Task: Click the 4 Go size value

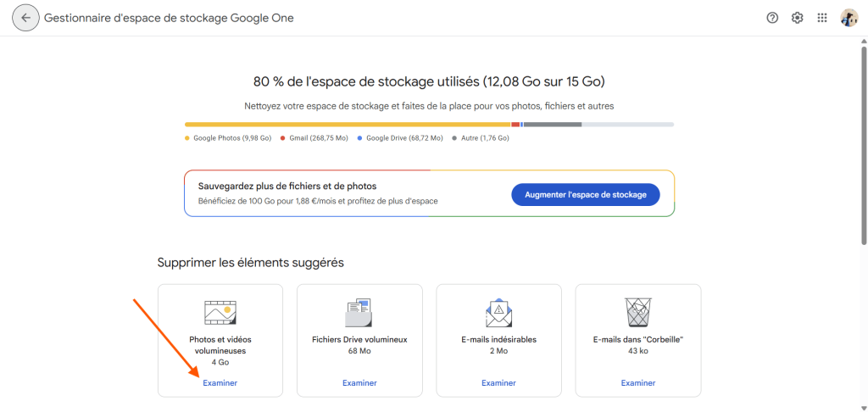Action: point(220,362)
